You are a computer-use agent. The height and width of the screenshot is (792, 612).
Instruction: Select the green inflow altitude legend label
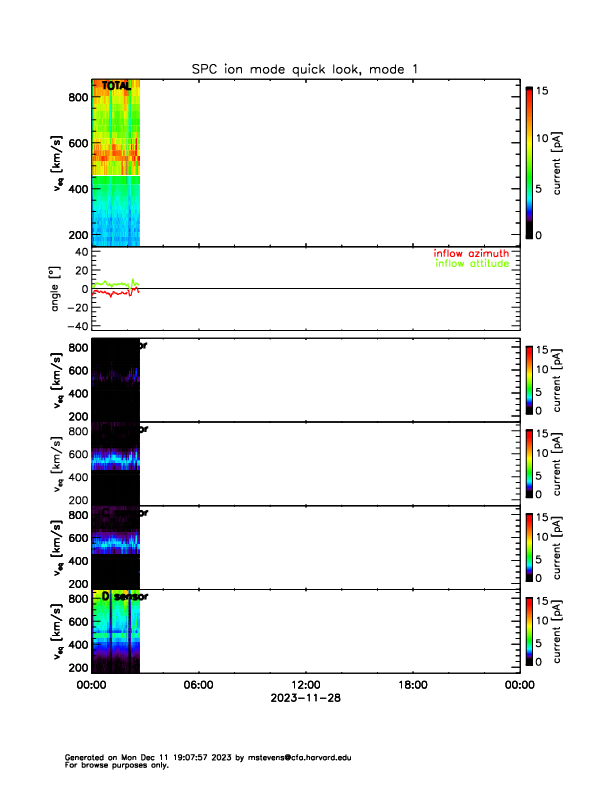471,264
